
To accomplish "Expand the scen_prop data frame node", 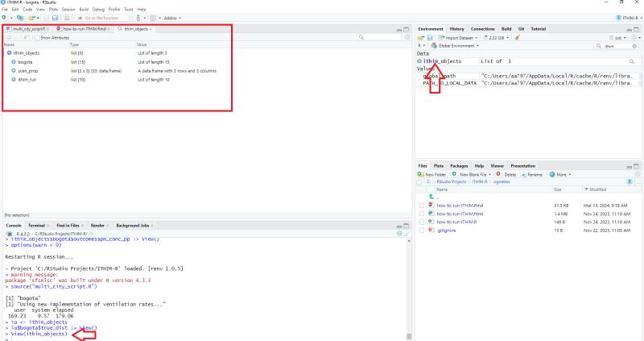I will 14,71.
